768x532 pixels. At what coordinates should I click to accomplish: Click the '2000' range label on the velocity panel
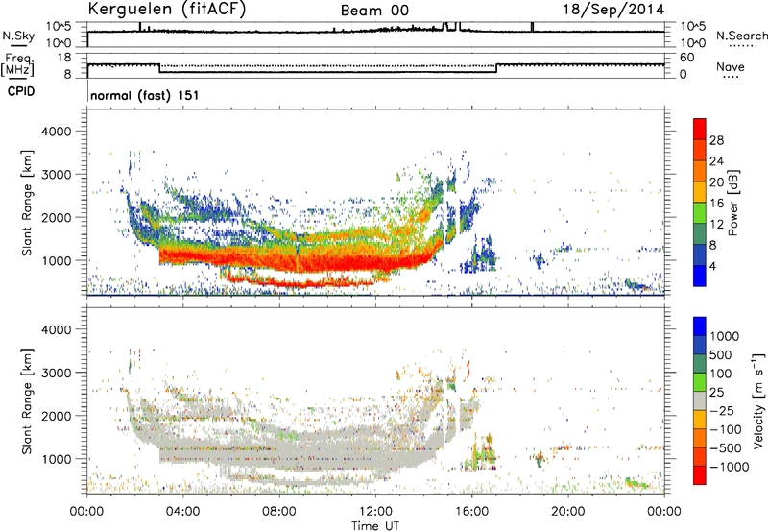56,416
